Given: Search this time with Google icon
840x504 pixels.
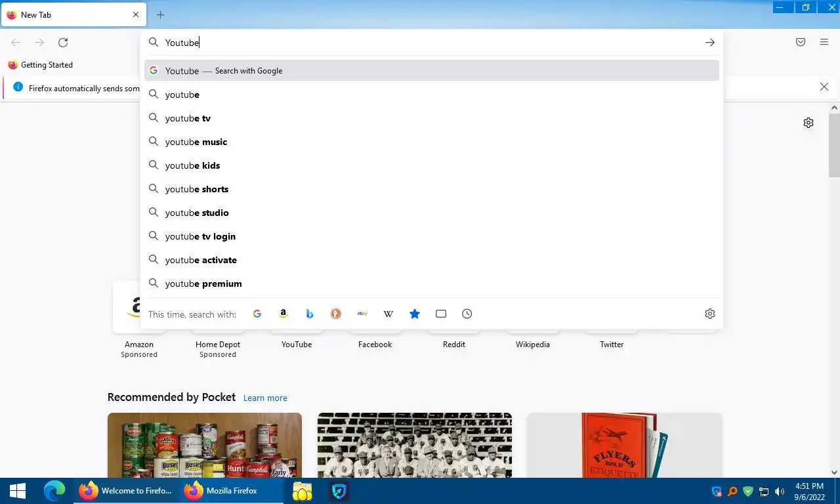Looking at the screenshot, I should (x=257, y=314).
